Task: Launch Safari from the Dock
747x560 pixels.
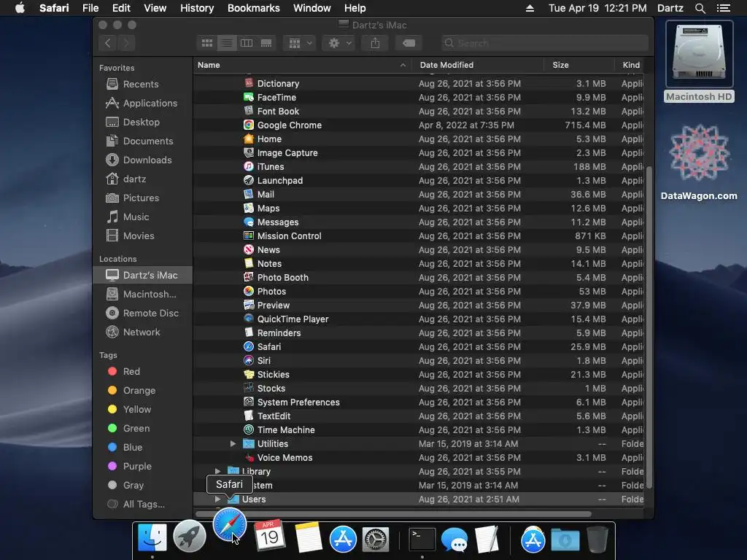Action: click(x=230, y=525)
